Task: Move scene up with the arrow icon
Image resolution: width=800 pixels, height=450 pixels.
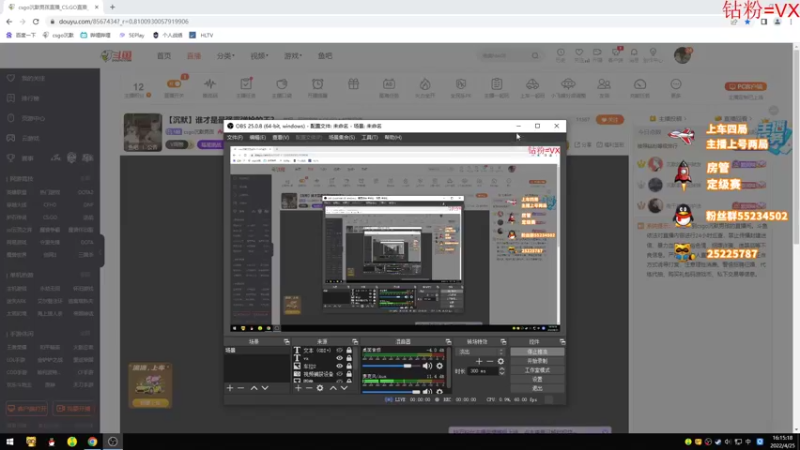Action: tap(254, 388)
